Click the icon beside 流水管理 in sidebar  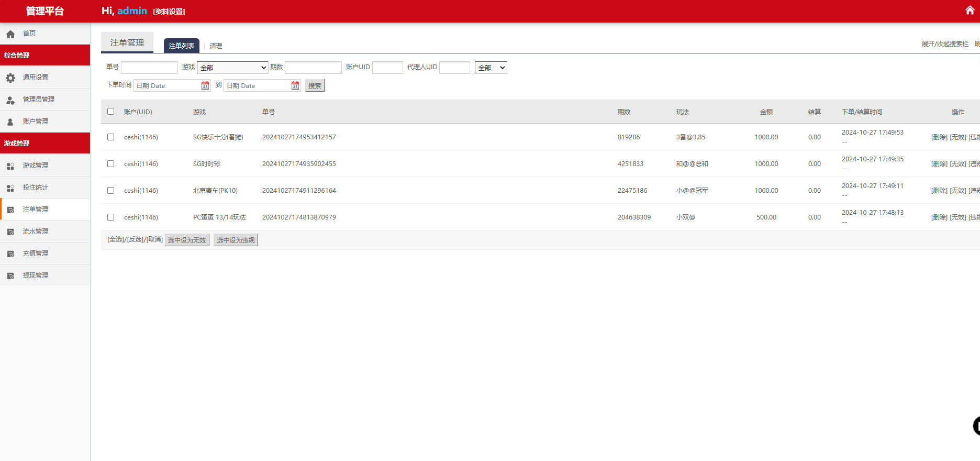(10, 232)
